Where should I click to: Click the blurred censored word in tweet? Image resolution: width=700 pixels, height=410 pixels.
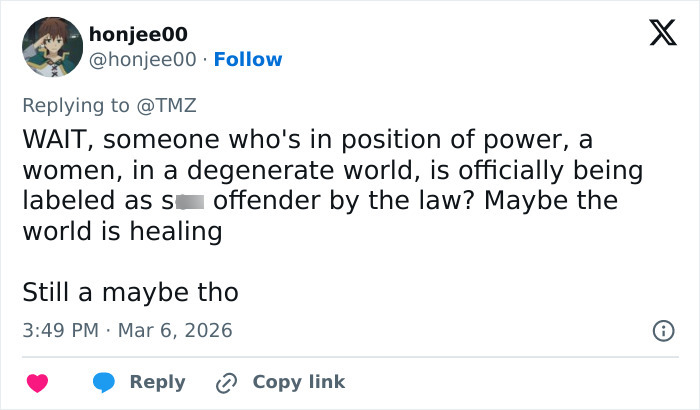point(190,201)
